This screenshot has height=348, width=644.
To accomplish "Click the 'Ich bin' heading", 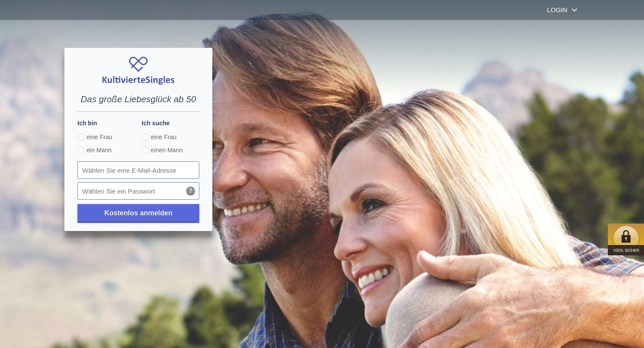I will [87, 123].
